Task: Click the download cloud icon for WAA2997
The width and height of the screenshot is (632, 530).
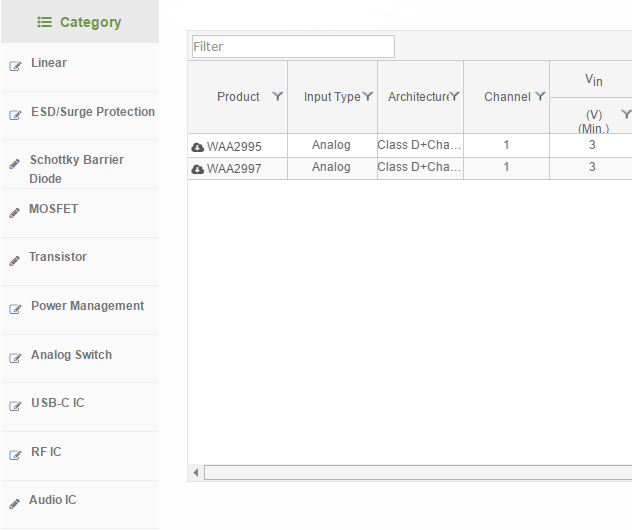Action: click(x=198, y=169)
